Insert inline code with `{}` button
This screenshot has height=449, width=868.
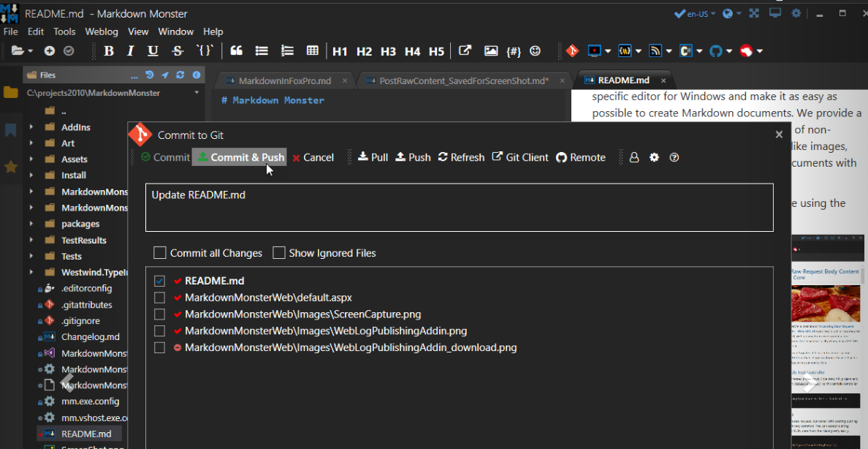205,50
